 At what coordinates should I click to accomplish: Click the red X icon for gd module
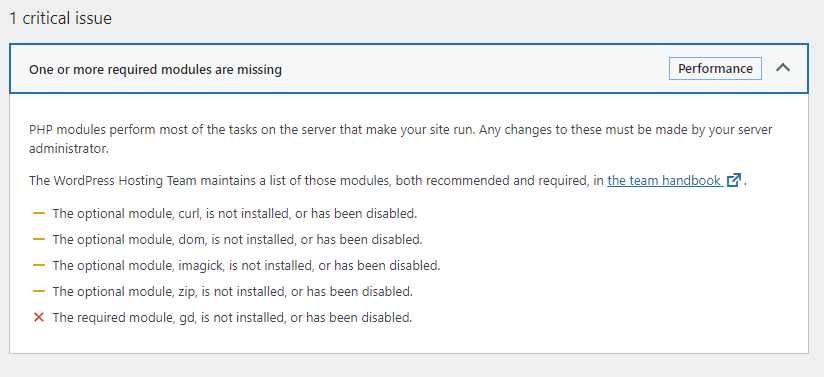click(38, 318)
